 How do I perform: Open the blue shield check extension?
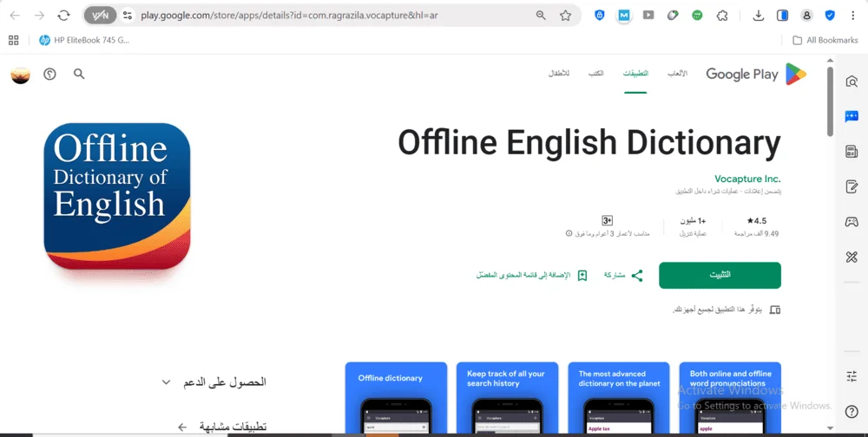pos(830,16)
